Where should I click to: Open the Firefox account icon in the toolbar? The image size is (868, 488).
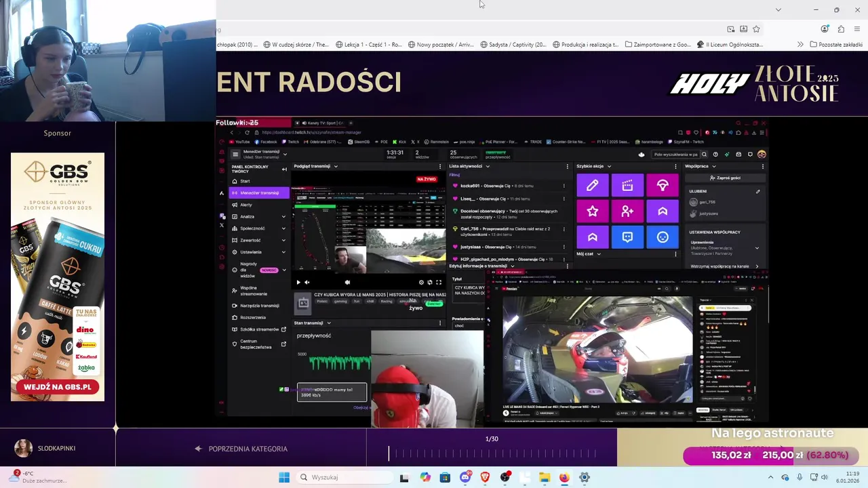[825, 29]
